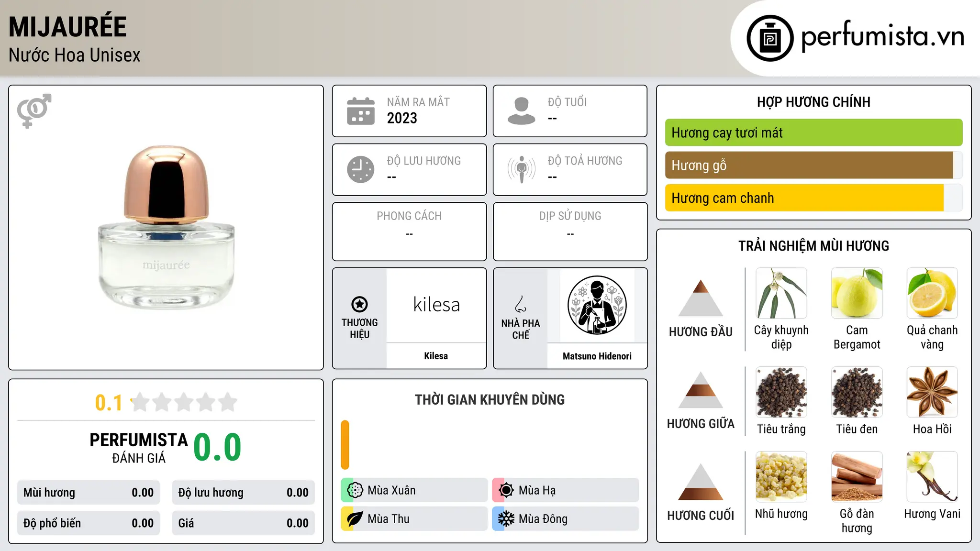Click the MIJAURÉE title heading

pos(67,27)
